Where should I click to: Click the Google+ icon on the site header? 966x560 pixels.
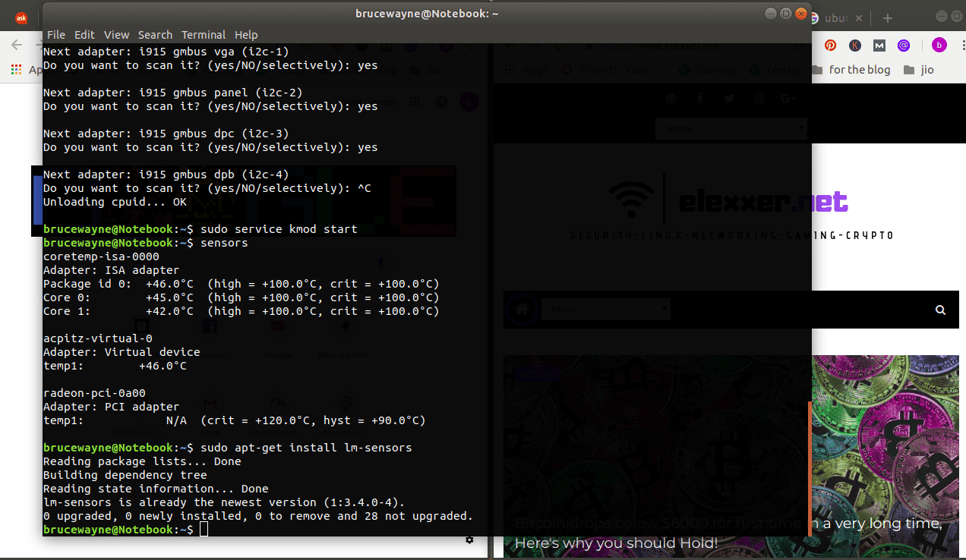click(x=788, y=98)
